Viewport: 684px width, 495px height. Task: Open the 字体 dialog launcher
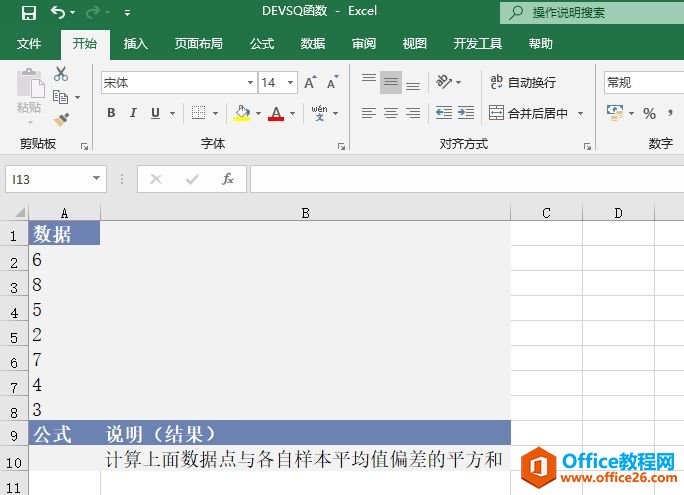[341, 147]
